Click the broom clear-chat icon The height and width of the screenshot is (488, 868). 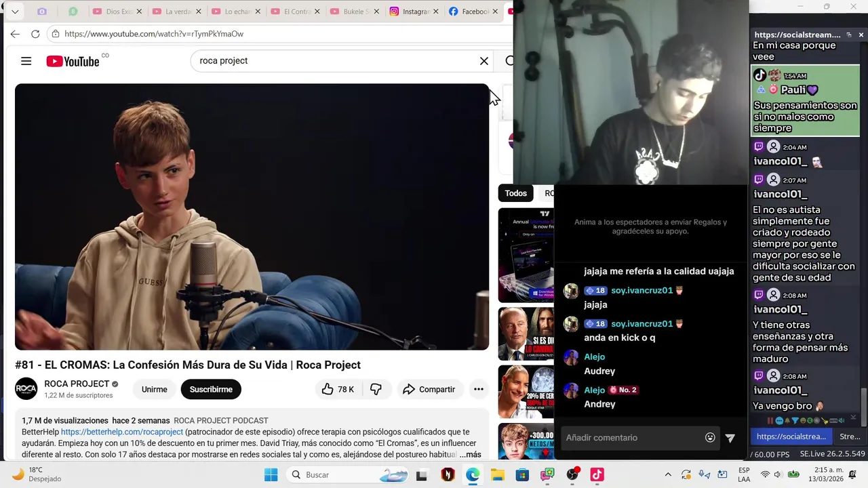click(825, 421)
